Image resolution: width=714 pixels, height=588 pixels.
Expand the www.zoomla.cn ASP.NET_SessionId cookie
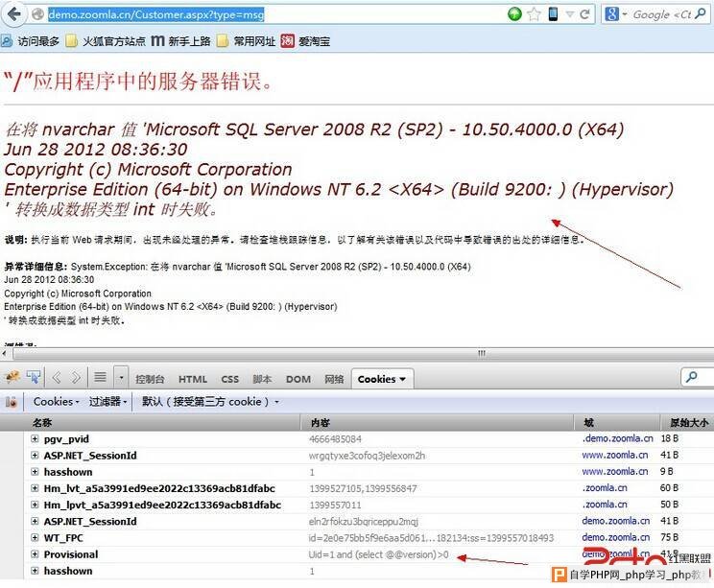tap(35, 455)
